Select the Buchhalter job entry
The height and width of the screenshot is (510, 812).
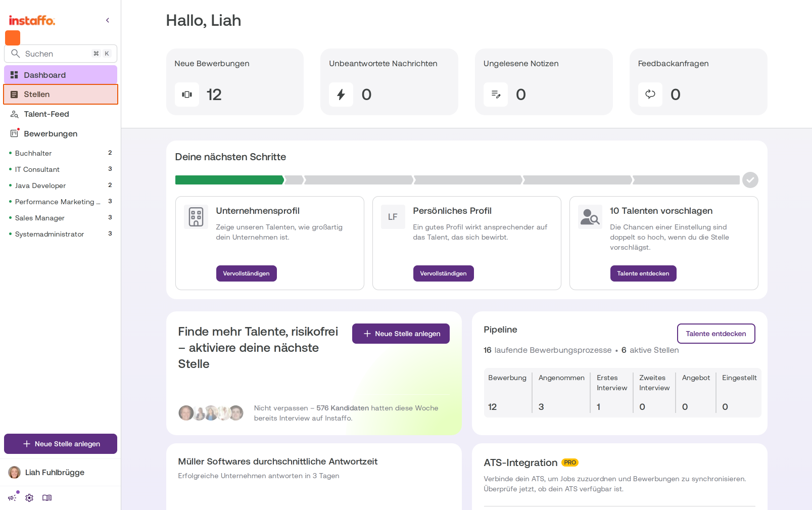click(x=61, y=153)
